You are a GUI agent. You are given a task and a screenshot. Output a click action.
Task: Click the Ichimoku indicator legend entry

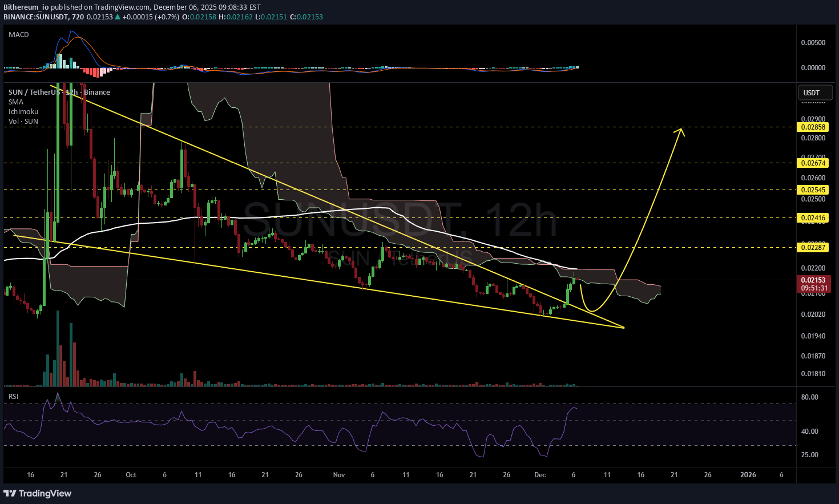click(23, 112)
